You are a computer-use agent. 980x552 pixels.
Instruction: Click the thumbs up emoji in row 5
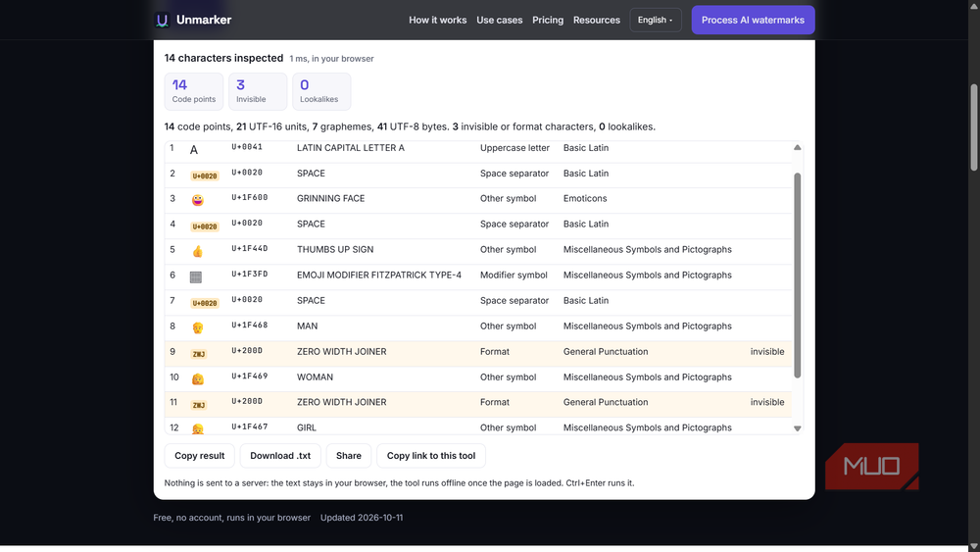click(198, 251)
